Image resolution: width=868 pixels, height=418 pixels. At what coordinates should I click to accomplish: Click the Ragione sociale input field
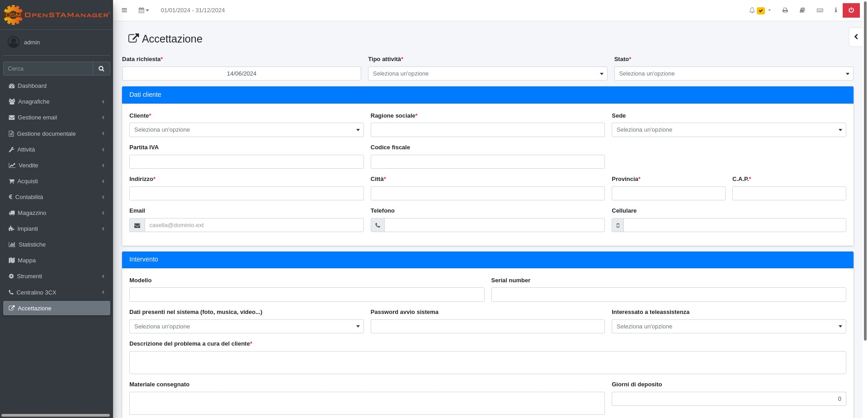coord(487,130)
